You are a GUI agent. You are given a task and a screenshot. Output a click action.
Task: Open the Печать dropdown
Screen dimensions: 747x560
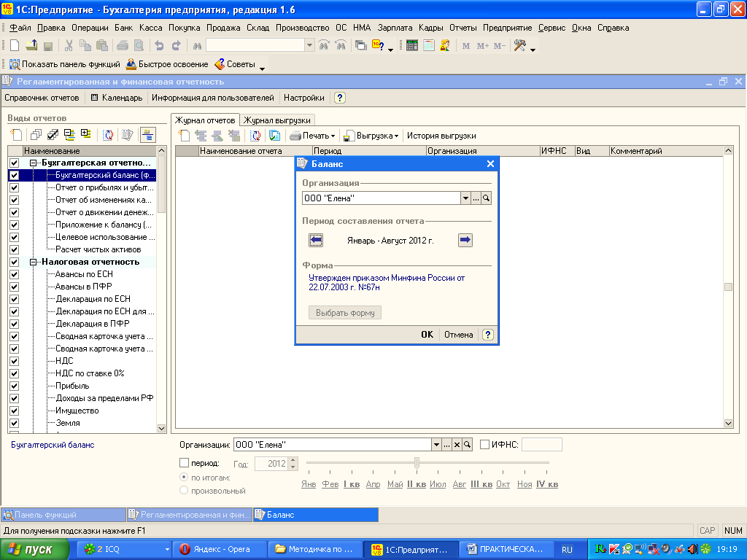(312, 136)
